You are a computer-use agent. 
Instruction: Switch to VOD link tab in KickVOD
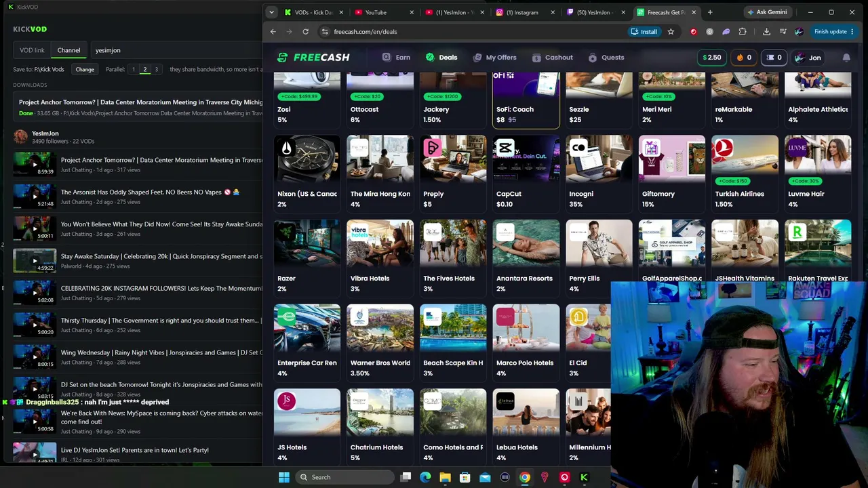(x=32, y=50)
